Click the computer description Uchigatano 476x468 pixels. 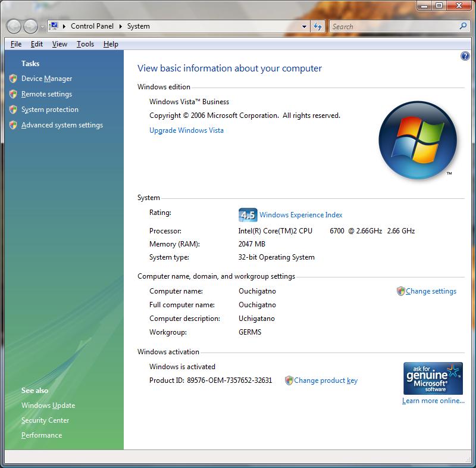pyautogui.click(x=256, y=319)
